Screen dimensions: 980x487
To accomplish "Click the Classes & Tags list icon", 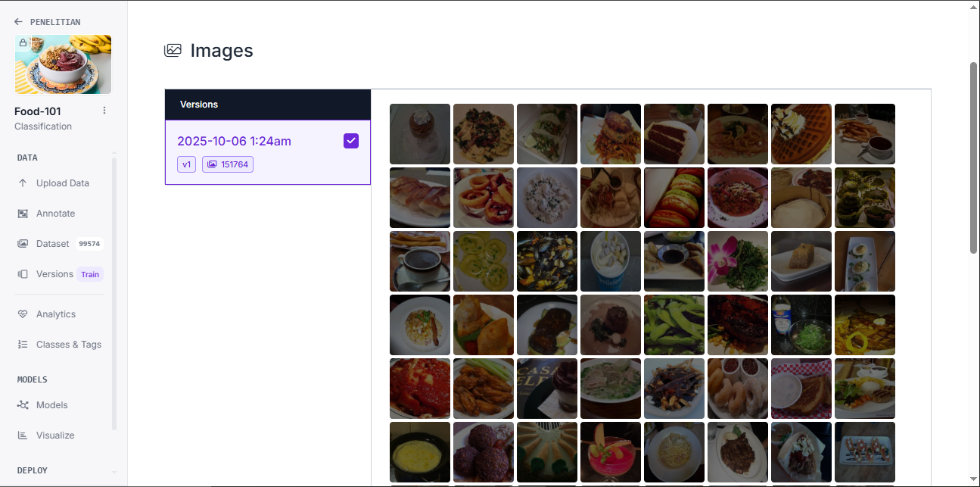I will tap(23, 345).
